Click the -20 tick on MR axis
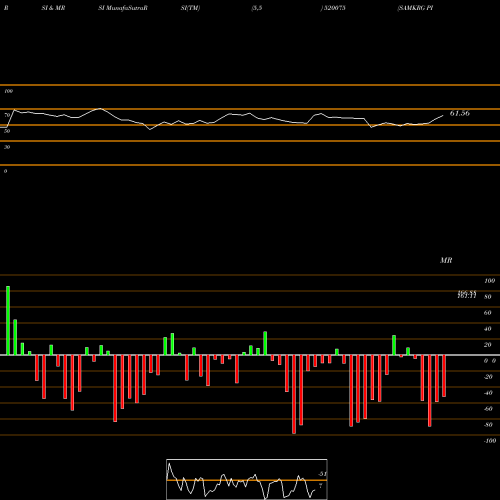This screenshot has height=500, width=500. pos(488,377)
